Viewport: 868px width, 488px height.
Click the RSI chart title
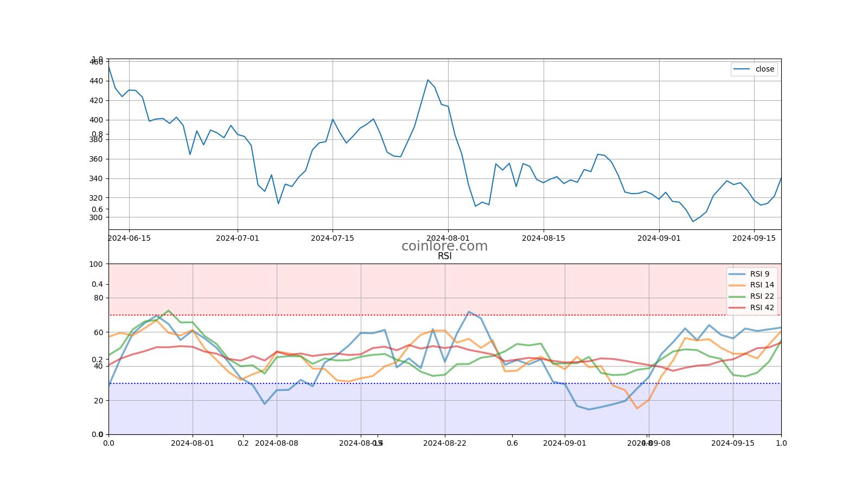[x=444, y=256]
